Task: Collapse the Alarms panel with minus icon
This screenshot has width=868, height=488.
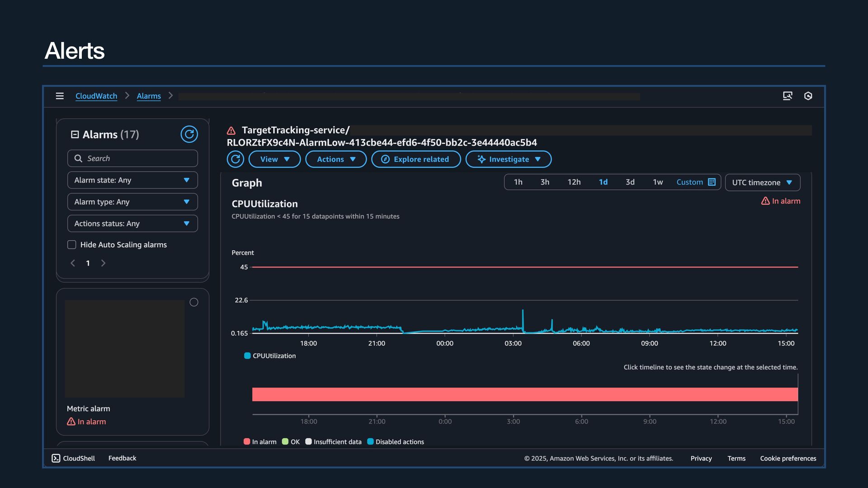Action: (x=75, y=135)
